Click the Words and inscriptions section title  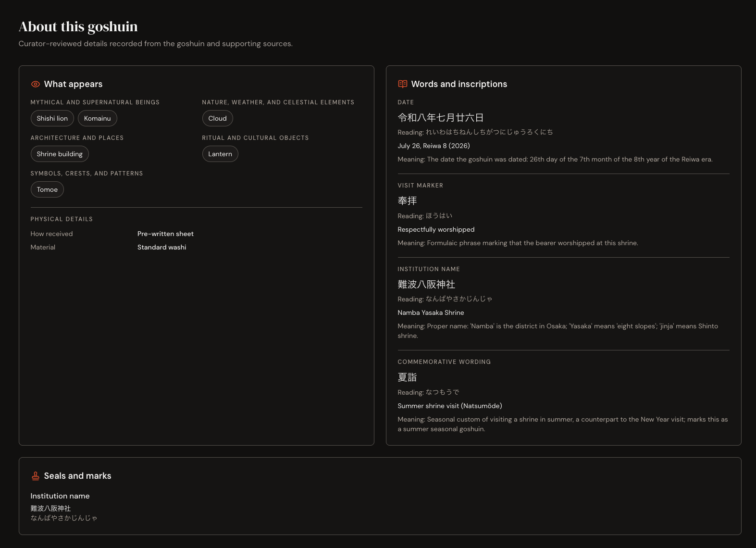coord(459,84)
